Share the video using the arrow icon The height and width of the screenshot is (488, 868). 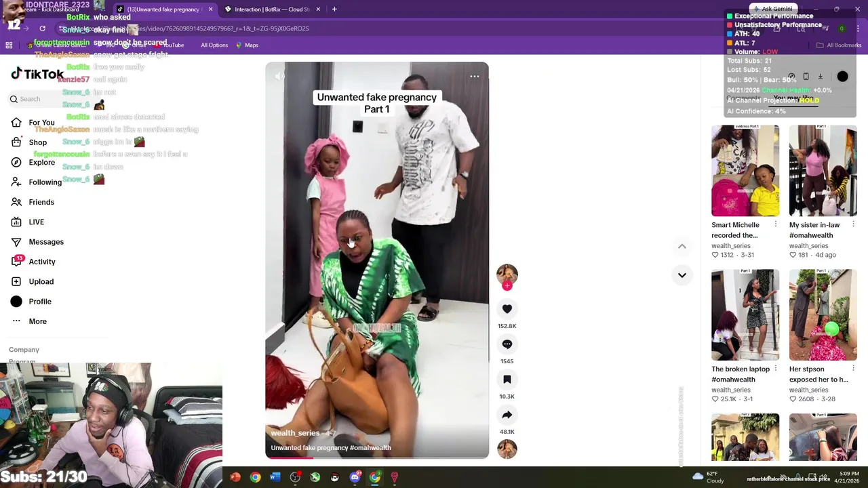(507, 415)
